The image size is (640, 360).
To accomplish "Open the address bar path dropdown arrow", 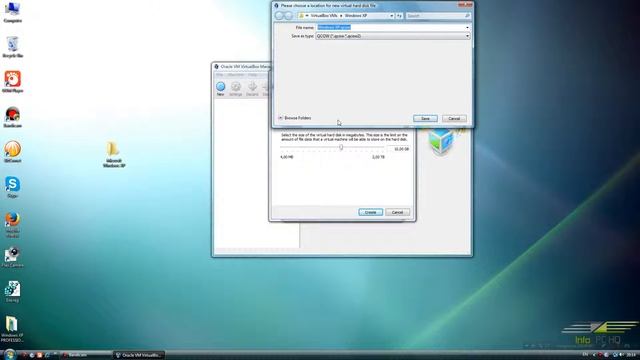I will (x=391, y=16).
